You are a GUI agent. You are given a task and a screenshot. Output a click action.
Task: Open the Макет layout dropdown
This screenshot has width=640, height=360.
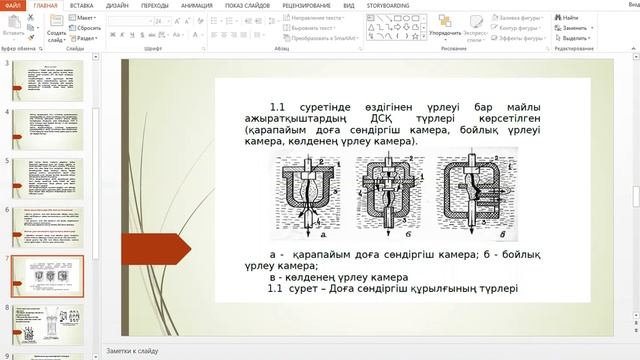83,18
